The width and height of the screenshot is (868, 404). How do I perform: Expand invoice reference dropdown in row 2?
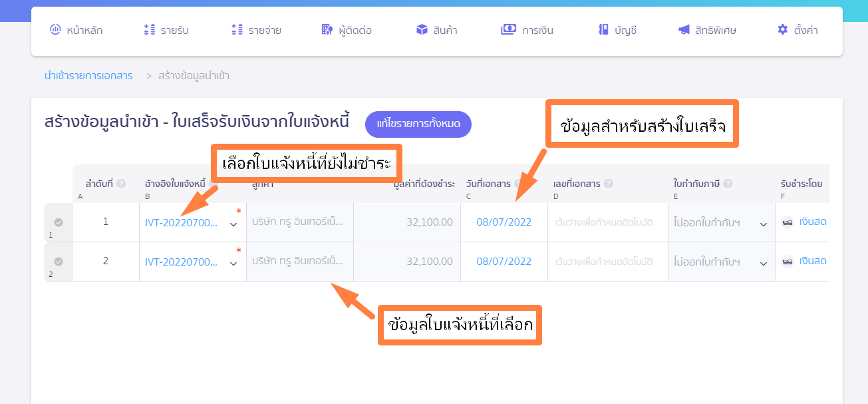pyautogui.click(x=233, y=264)
